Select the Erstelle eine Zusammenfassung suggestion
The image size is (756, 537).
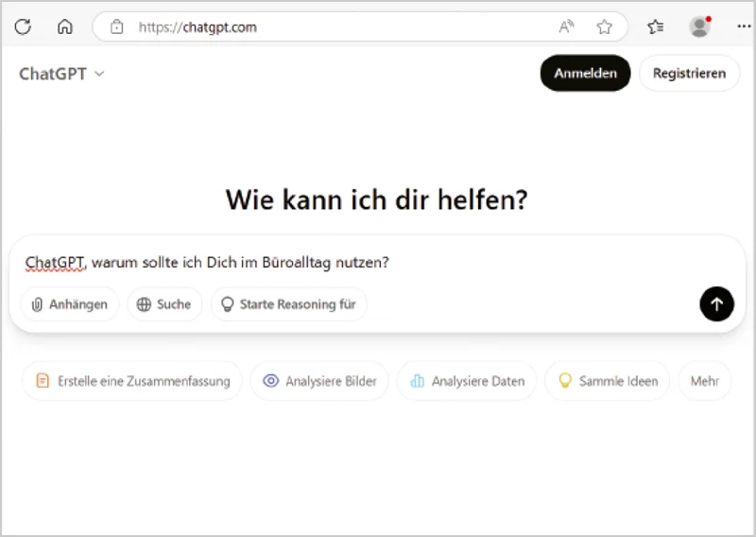(132, 381)
